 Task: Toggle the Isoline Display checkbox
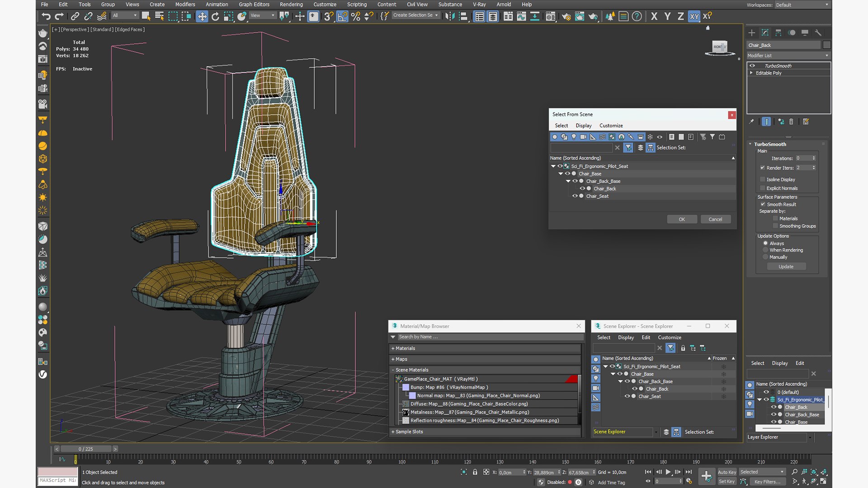coord(762,179)
